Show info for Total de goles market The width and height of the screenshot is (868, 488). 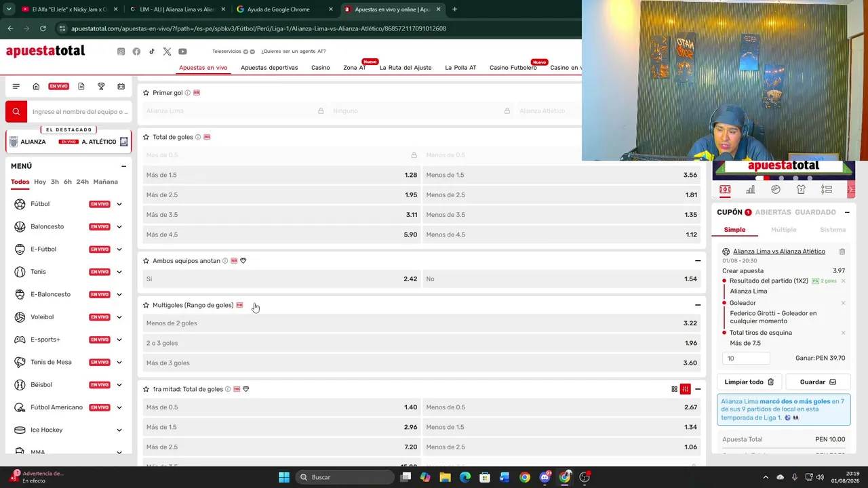click(x=198, y=137)
